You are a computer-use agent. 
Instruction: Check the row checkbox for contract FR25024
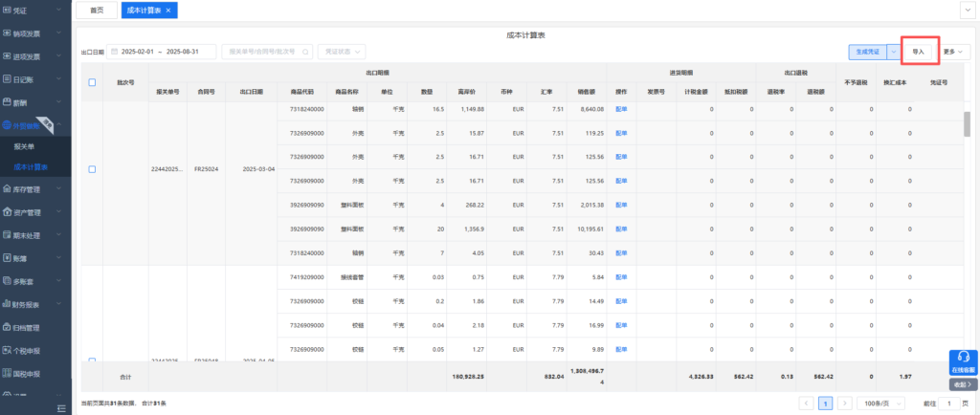click(x=92, y=169)
